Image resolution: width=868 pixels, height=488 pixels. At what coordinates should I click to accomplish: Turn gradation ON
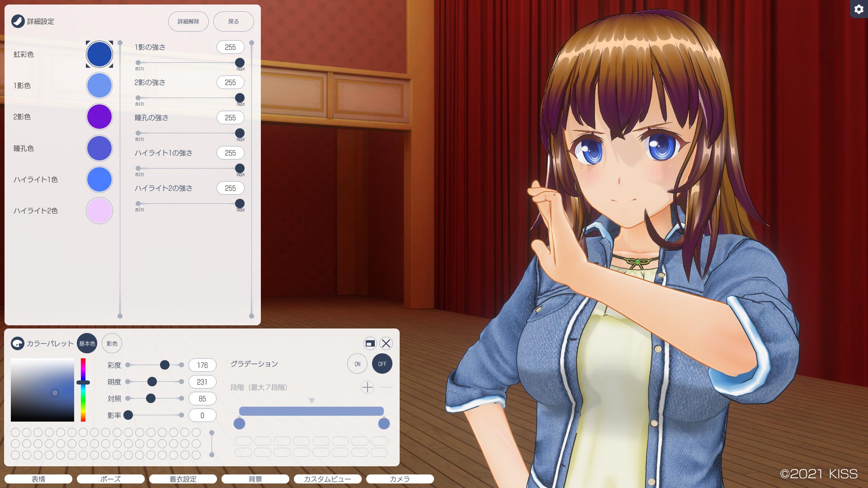coord(357,364)
